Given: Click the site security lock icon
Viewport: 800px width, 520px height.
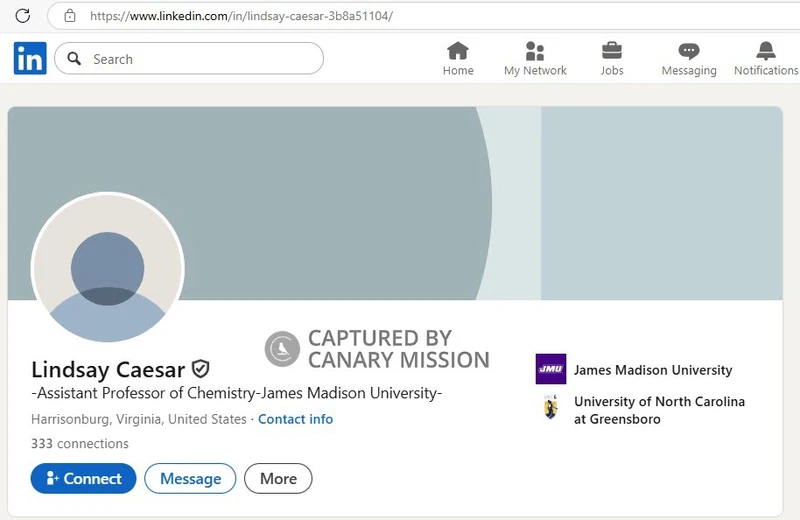Looking at the screenshot, I should (70, 16).
